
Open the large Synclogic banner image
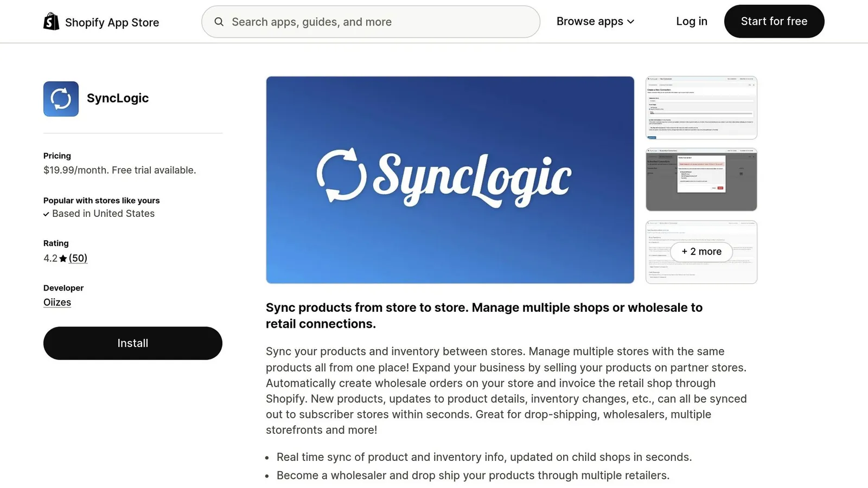[450, 179]
